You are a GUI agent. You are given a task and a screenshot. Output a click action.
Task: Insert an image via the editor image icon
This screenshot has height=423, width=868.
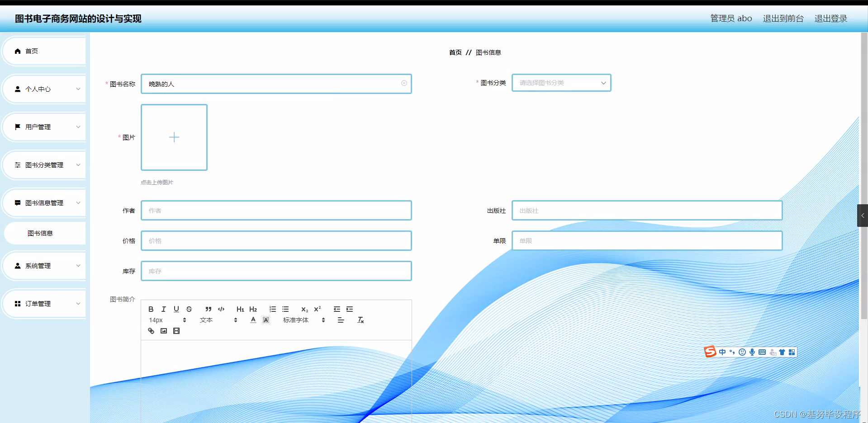pos(164,331)
